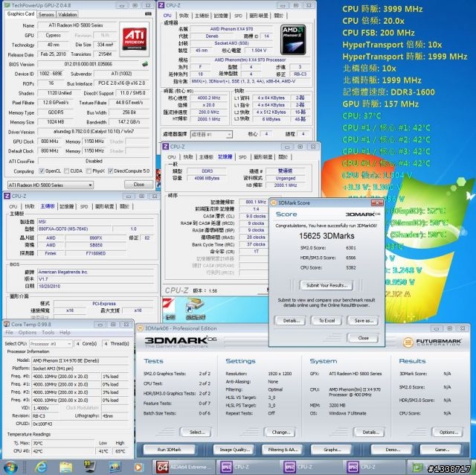Switch to AIDA64 Extreme on the taskbar
This screenshot has width=476, height=475.
pyautogui.click(x=184, y=467)
